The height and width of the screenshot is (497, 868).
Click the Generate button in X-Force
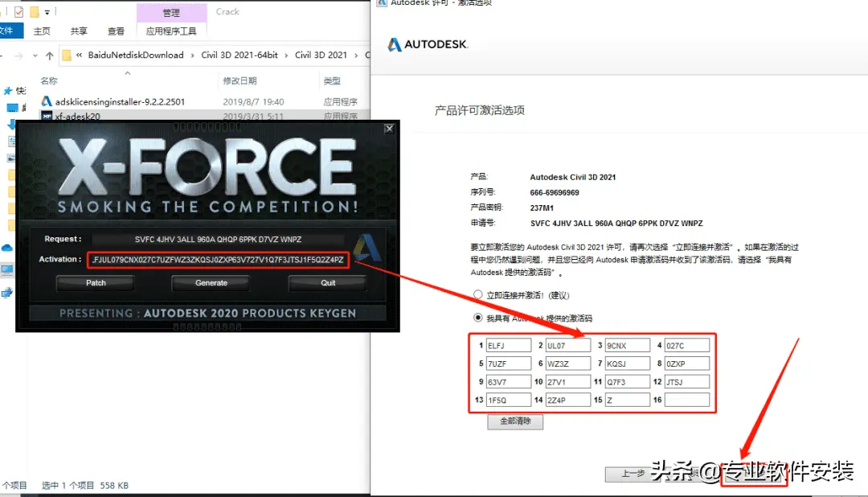(x=211, y=282)
